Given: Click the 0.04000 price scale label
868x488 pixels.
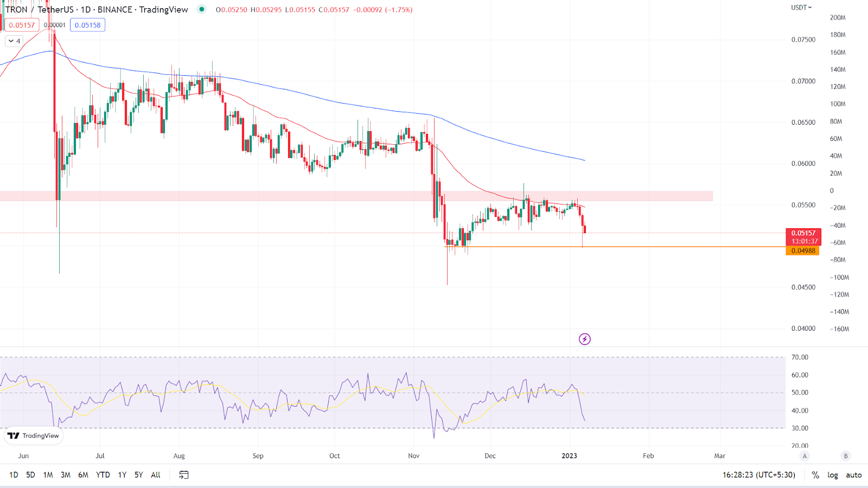Looking at the screenshot, I should click(x=803, y=329).
